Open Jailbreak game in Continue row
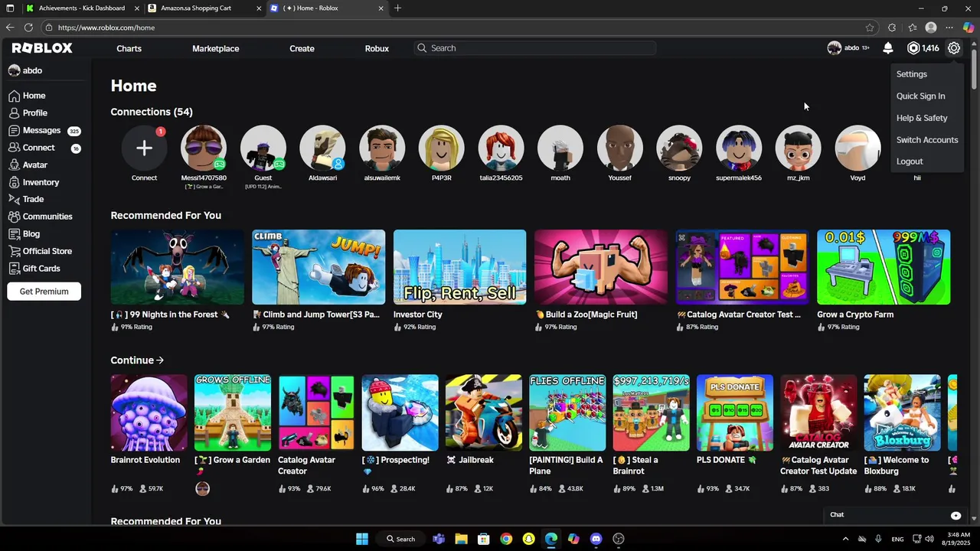The height and width of the screenshot is (551, 980). [483, 413]
